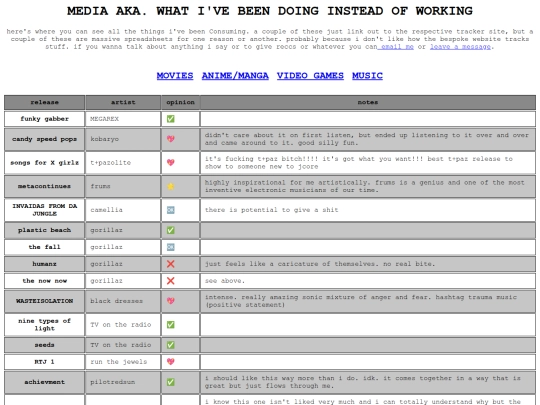Click the 'notes' column header

368,102
